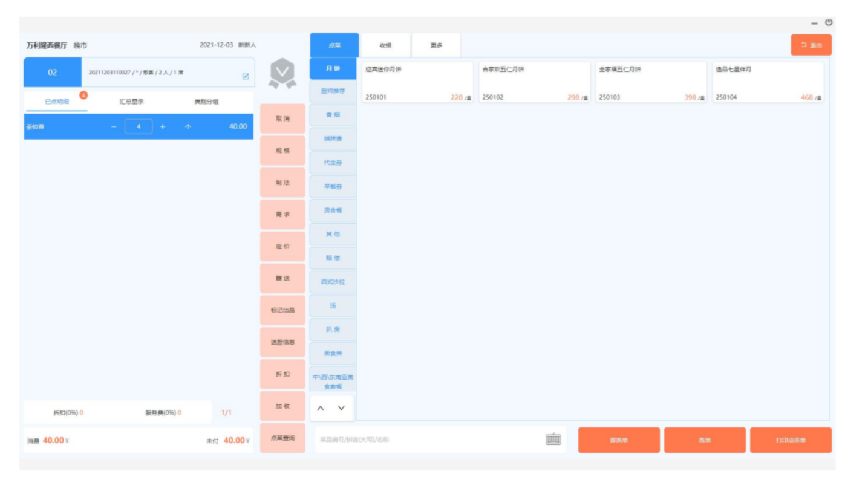The height and width of the screenshot is (477, 868).
Task: Decrease 茶位费 quantity with minus icon
Action: pos(113,126)
